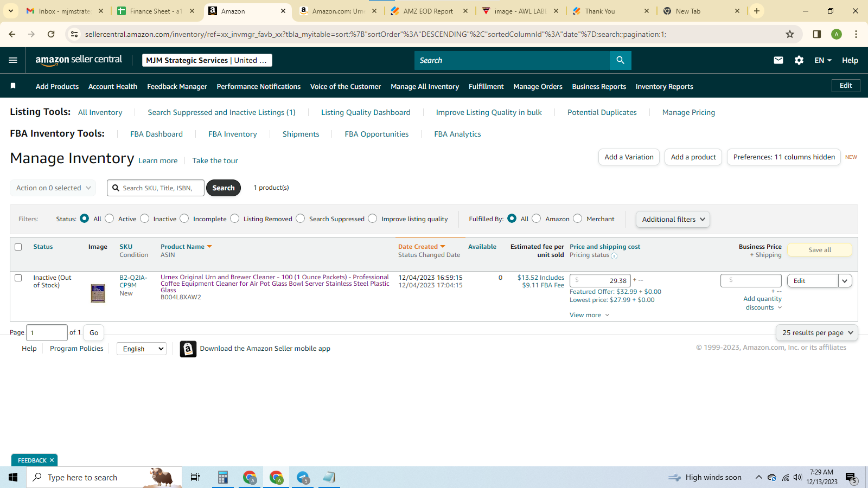Open the tab search dropdown arrow
The width and height of the screenshot is (868, 488).
(x=11, y=11)
